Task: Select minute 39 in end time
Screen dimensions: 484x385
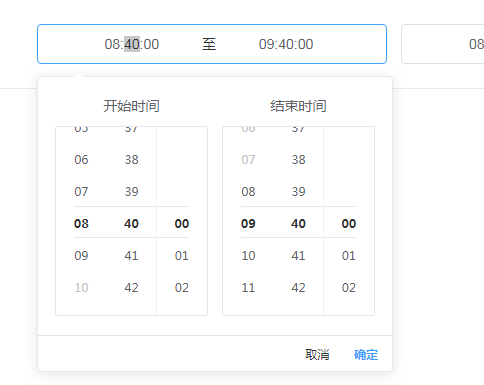Action: click(298, 192)
